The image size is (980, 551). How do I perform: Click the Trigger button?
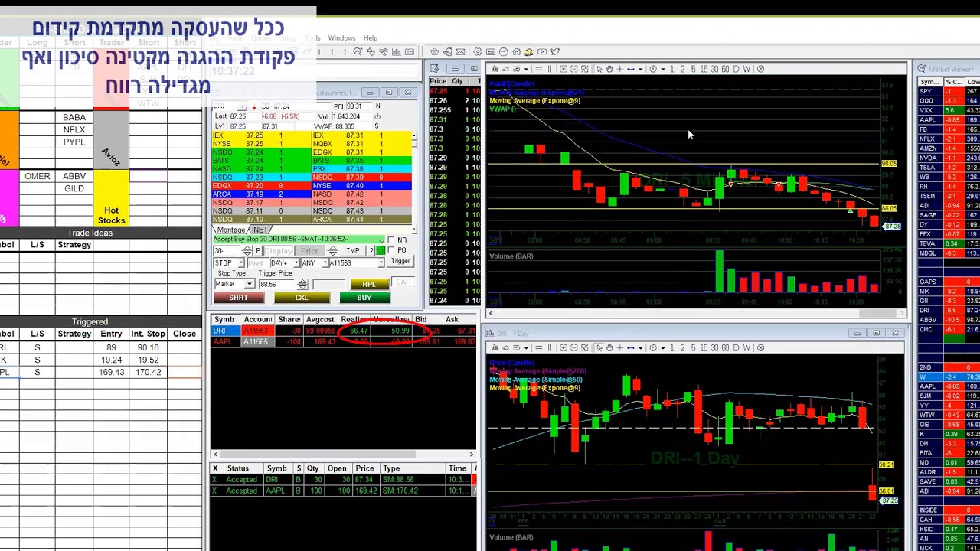[x=400, y=261]
